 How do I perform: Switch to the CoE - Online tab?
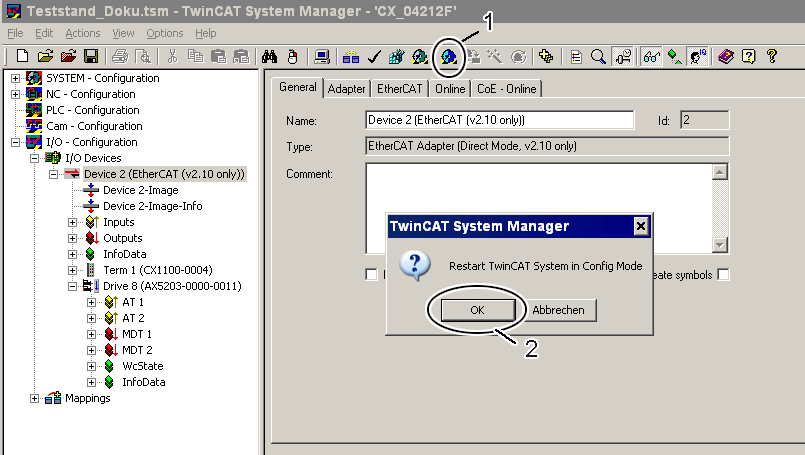pos(507,89)
